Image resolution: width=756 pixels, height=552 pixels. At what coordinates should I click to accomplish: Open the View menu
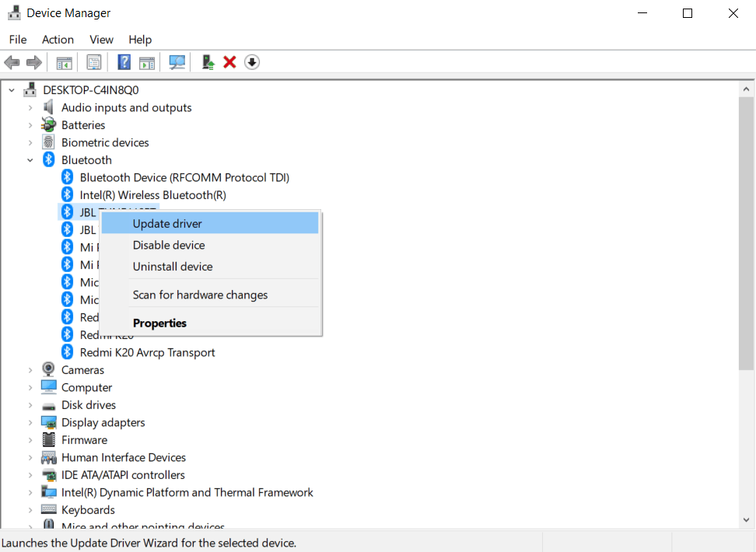(x=101, y=40)
